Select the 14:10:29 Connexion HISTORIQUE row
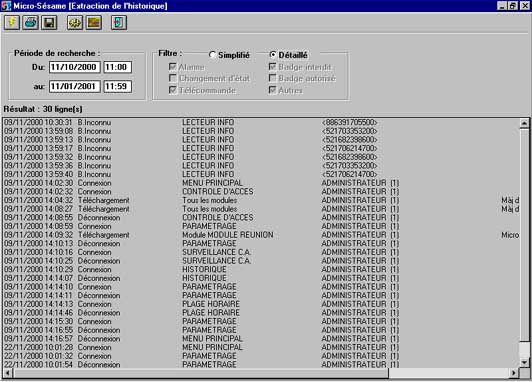Viewport: 532px width, 382px height. tap(261, 269)
